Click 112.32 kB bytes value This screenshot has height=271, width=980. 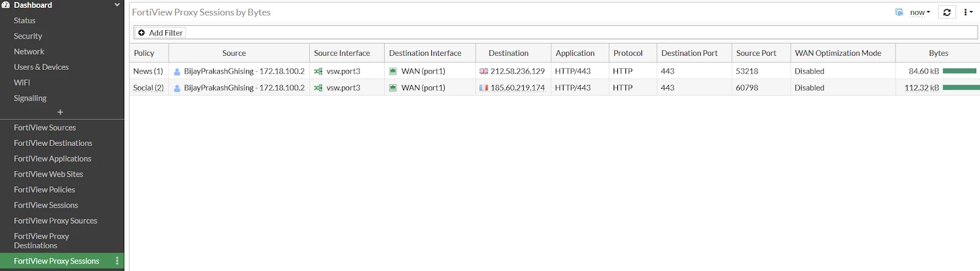[x=922, y=88]
